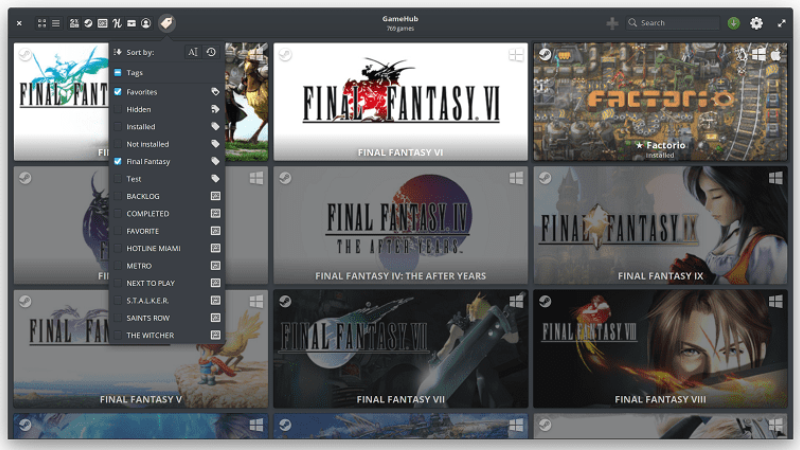Select S.T.A.L.K.E.R. tag label
Screen dimensions: 800x450
tap(147, 301)
